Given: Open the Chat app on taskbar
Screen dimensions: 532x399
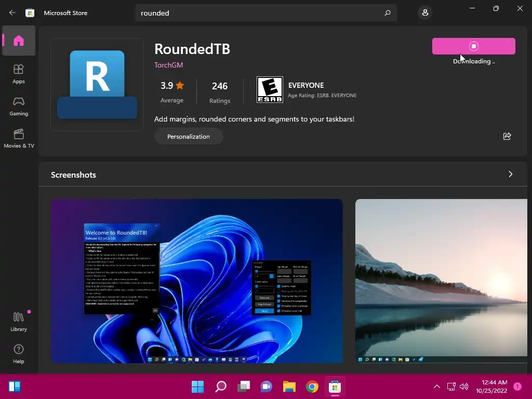Looking at the screenshot, I should [267, 386].
